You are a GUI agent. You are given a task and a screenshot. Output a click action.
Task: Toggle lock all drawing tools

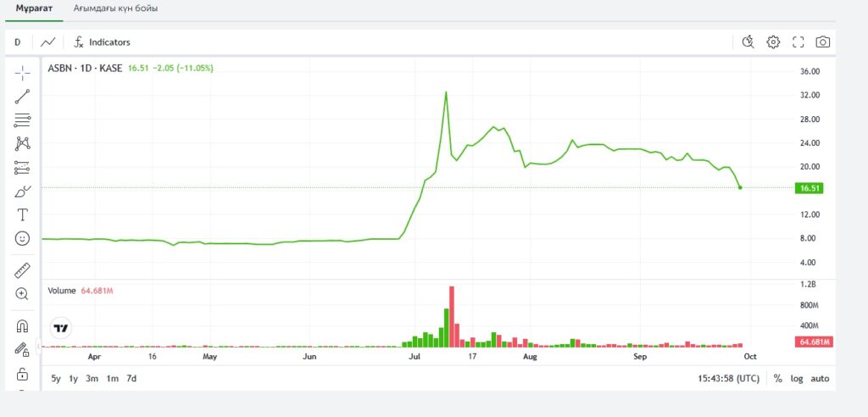23,374
